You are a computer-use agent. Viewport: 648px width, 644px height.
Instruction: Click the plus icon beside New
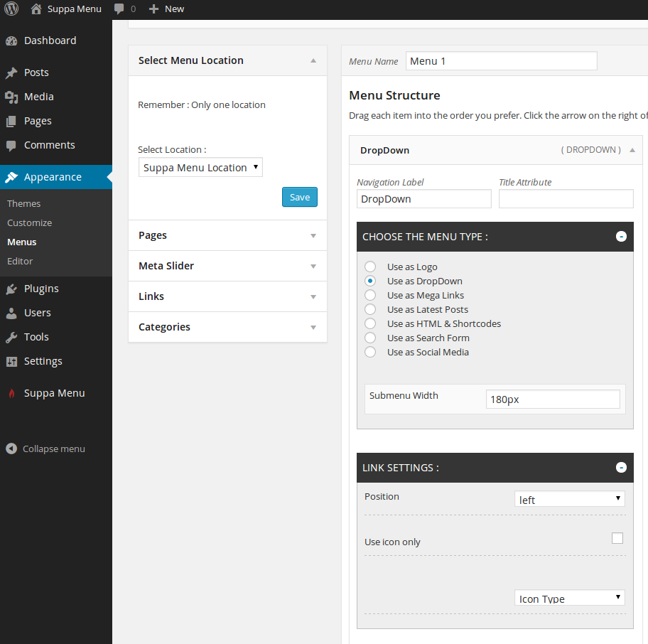(153, 9)
